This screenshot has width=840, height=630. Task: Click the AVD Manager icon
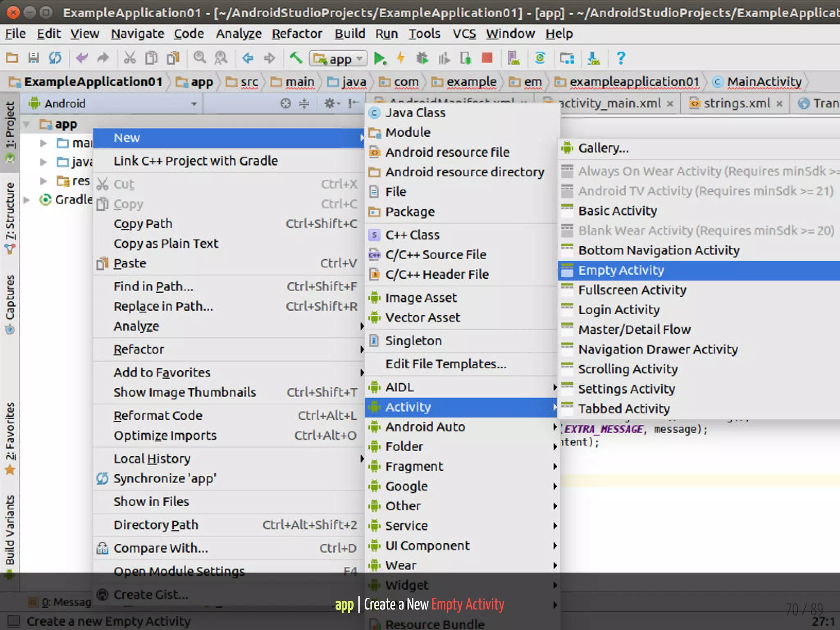coord(514,58)
